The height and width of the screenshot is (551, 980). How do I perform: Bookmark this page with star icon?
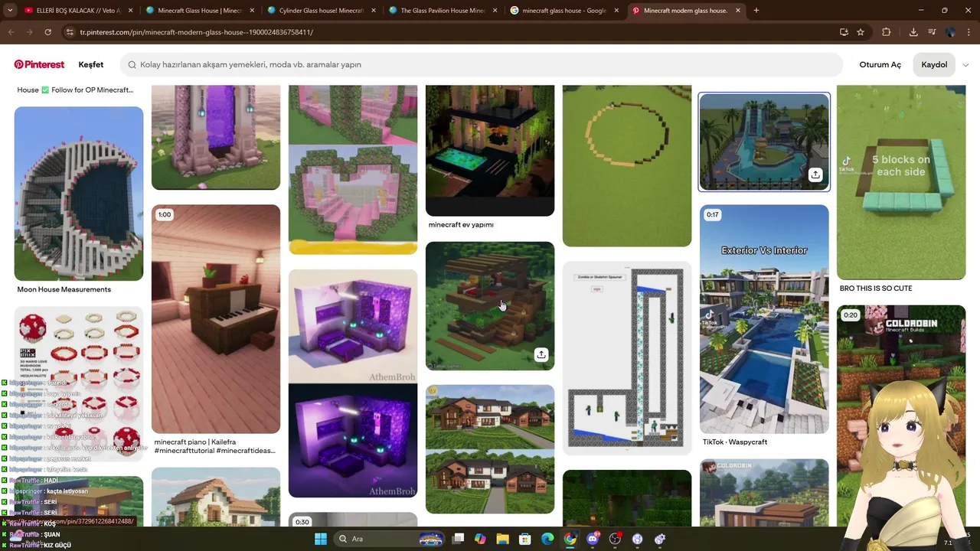point(861,32)
